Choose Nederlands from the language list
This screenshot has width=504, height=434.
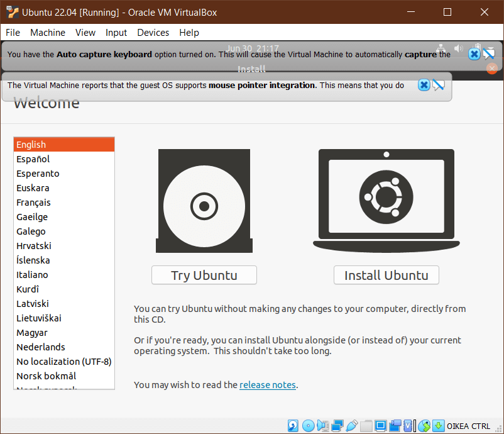(x=64, y=347)
